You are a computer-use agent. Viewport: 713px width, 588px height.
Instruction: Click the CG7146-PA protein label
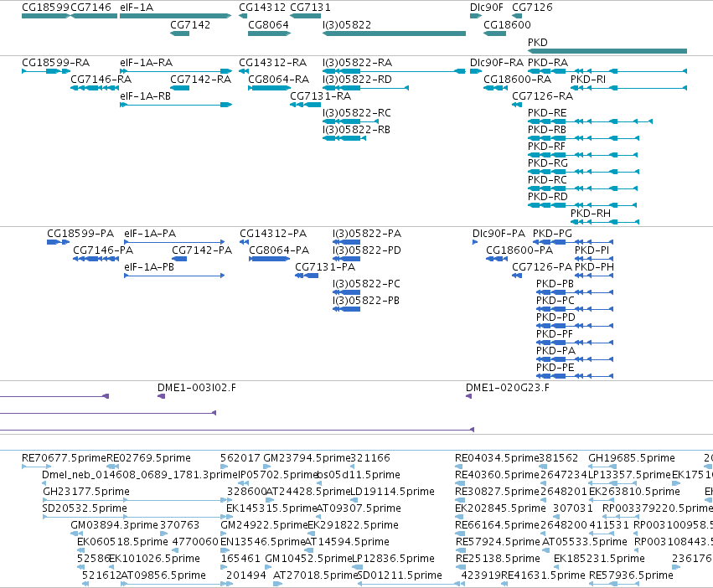point(103,250)
